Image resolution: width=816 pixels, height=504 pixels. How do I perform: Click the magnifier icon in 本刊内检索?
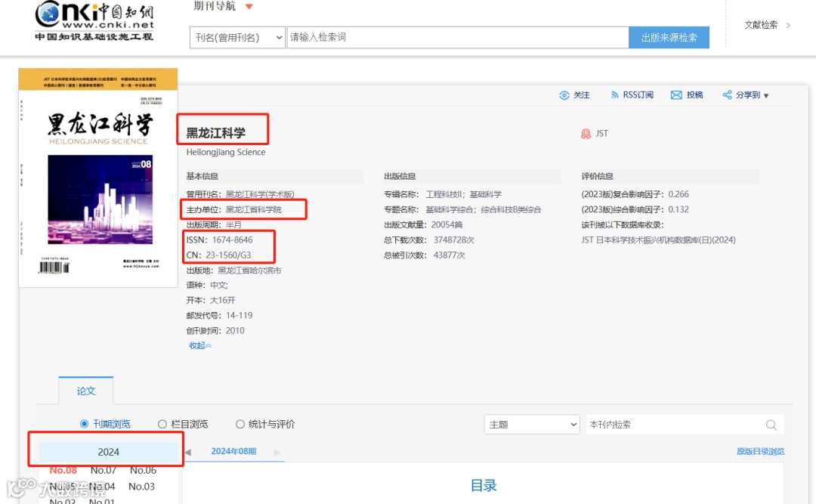tap(771, 425)
